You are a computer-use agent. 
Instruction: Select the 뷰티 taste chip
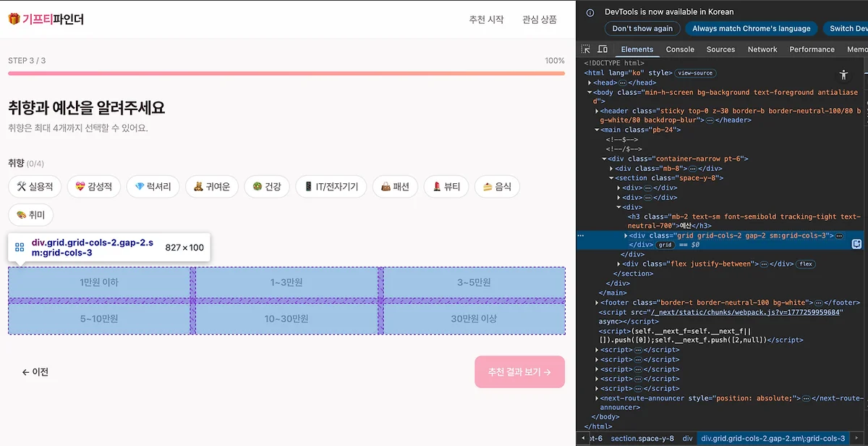(x=446, y=187)
